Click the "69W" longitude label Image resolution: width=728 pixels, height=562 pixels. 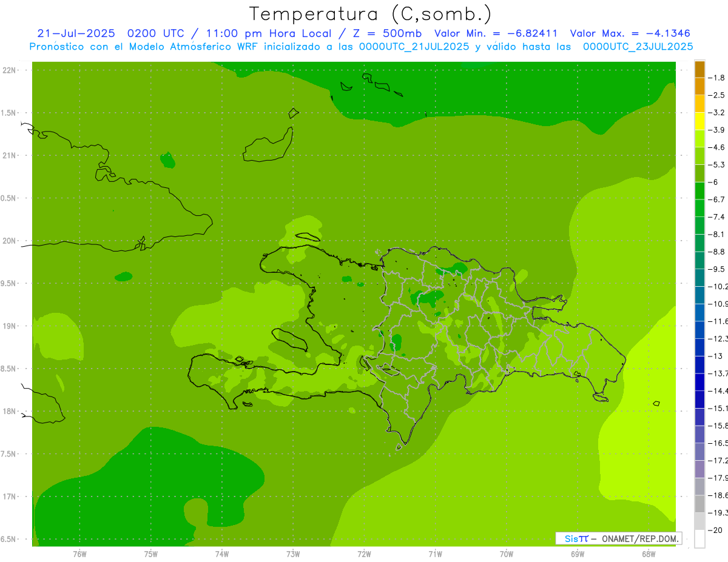point(577,554)
